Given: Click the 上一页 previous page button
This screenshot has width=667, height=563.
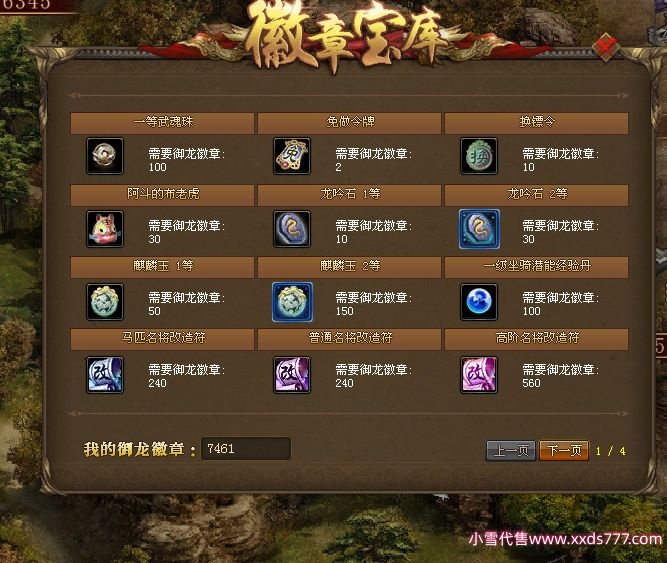Looking at the screenshot, I should 511,450.
